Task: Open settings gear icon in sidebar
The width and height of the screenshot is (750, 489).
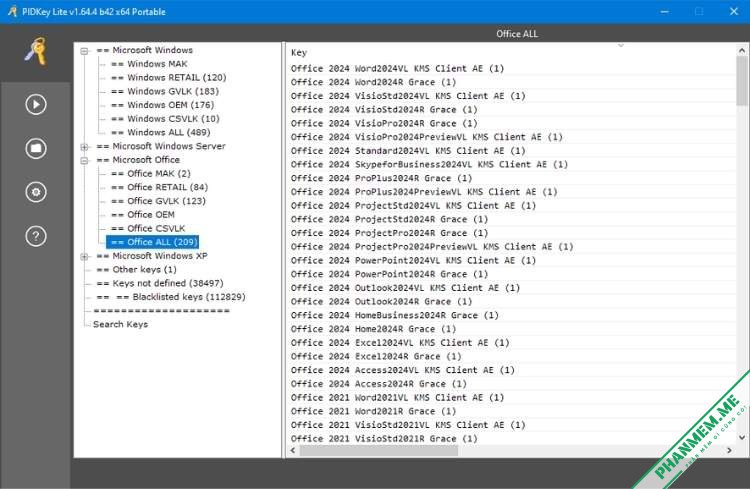Action: [x=36, y=192]
